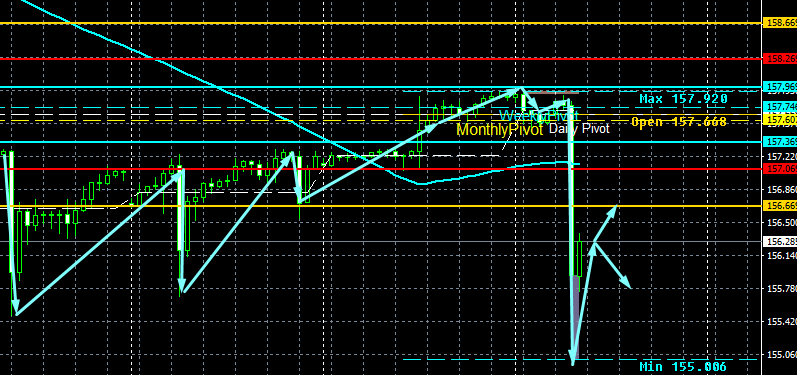Image resolution: width=797 pixels, height=375 pixels.
Task: Click the yellow 157.60 price tag
Action: (780, 119)
